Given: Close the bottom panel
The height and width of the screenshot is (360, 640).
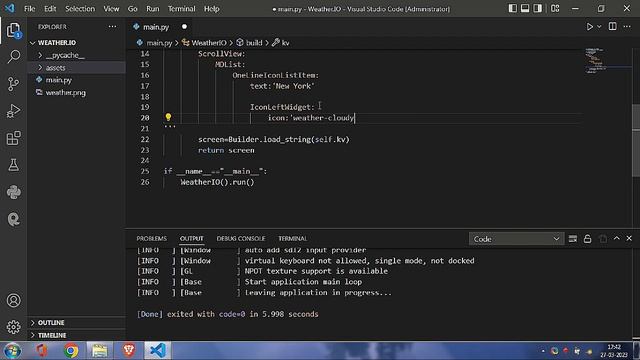Looking at the screenshot, I should [x=629, y=238].
